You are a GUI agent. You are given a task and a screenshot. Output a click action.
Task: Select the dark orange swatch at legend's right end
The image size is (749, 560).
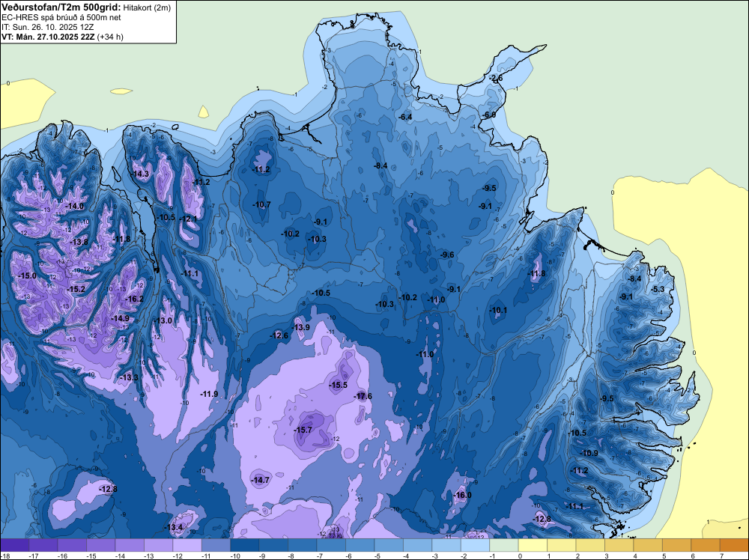734,545
